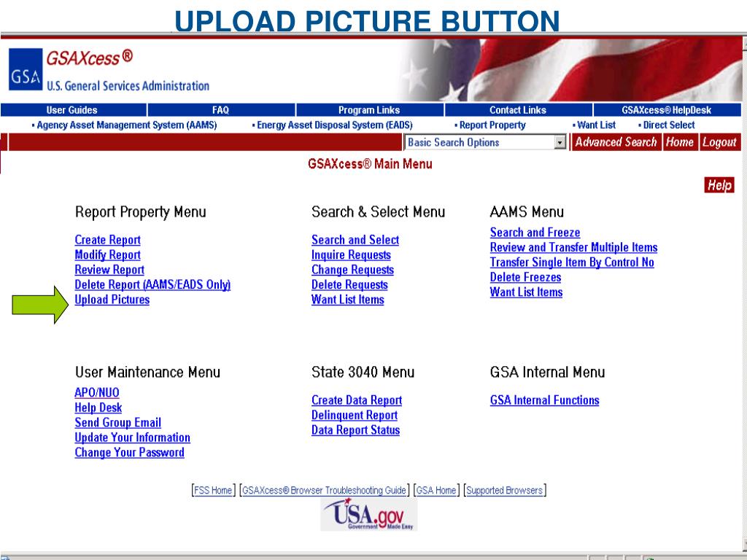Follow the FSS Home footer link
Viewport: 747px width, 560px height.
click(213, 490)
